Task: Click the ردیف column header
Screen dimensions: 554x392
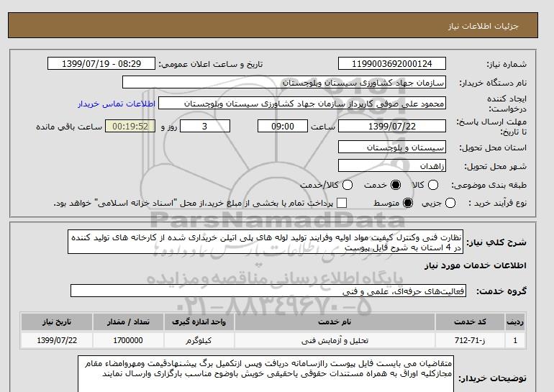Action: [515, 322]
